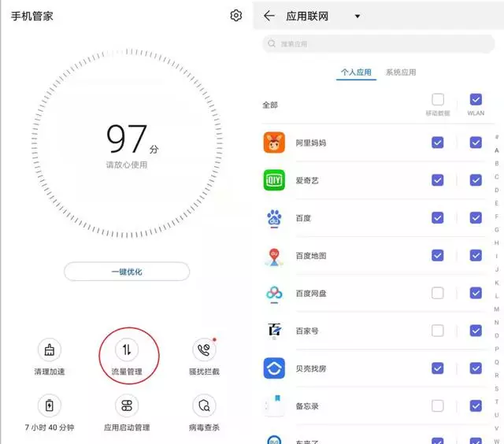The image size is (504, 444).
Task: Enable mobile data for 备忘录
Action: pos(438,405)
